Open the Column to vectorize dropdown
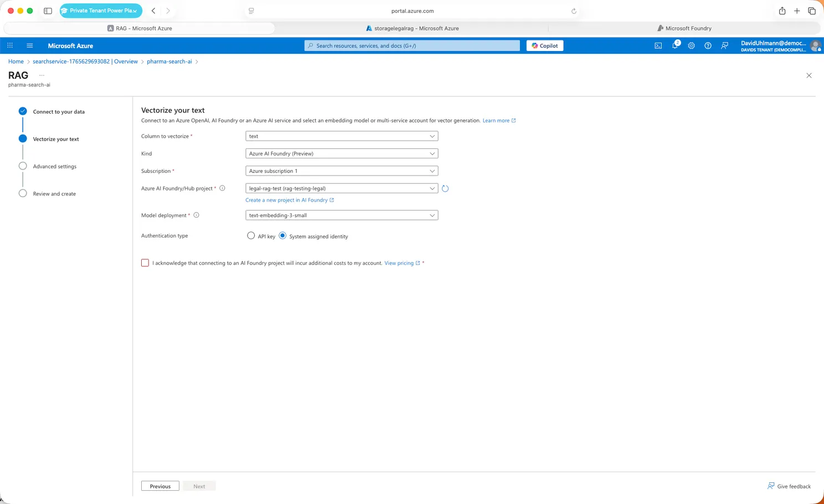This screenshot has width=824, height=504. pos(342,136)
